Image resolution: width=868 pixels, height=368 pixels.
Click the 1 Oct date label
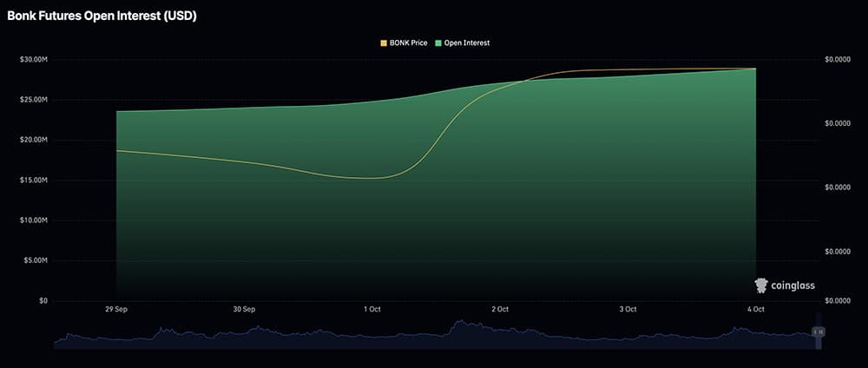372,309
